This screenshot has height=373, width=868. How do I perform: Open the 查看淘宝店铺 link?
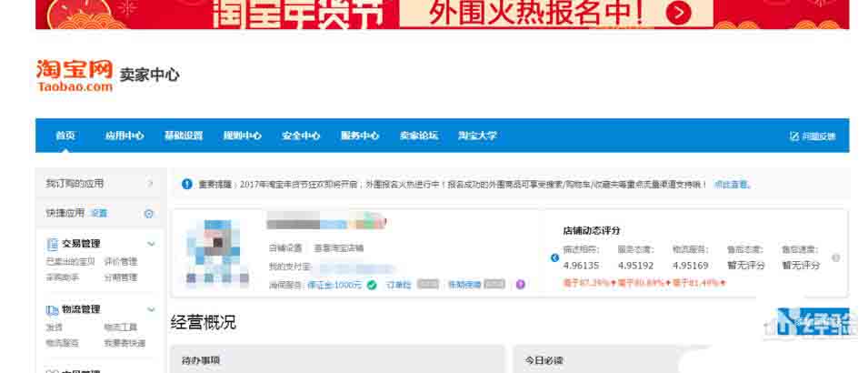tap(339, 248)
